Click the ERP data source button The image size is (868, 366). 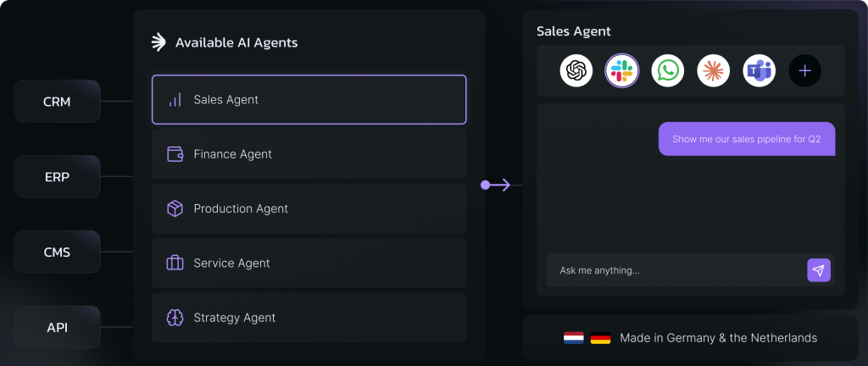tap(57, 177)
